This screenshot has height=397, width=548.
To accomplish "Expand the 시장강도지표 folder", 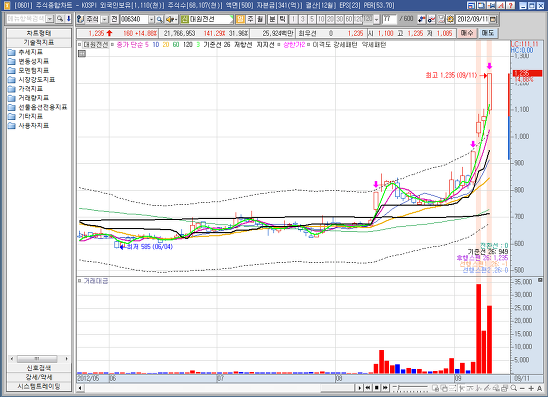I will [x=31, y=80].
